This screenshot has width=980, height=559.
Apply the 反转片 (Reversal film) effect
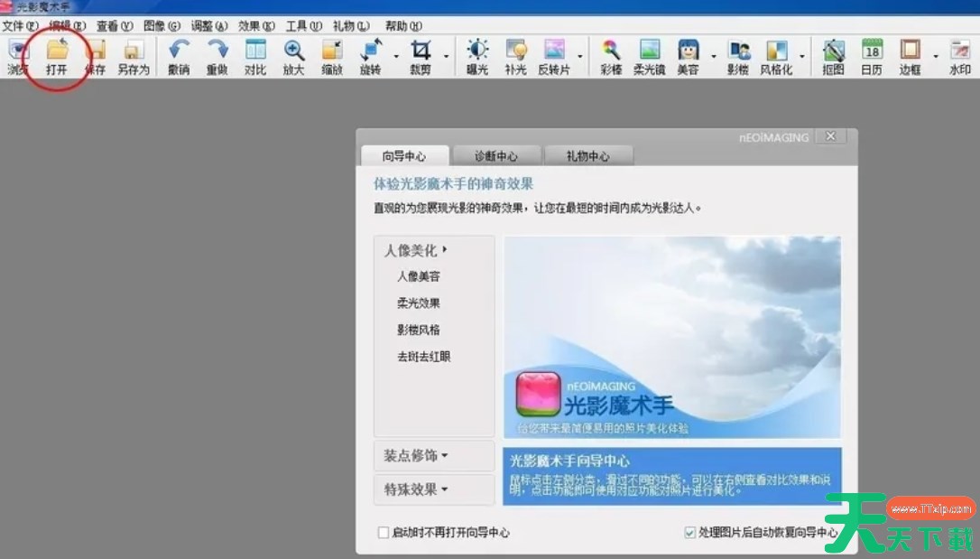point(554,56)
